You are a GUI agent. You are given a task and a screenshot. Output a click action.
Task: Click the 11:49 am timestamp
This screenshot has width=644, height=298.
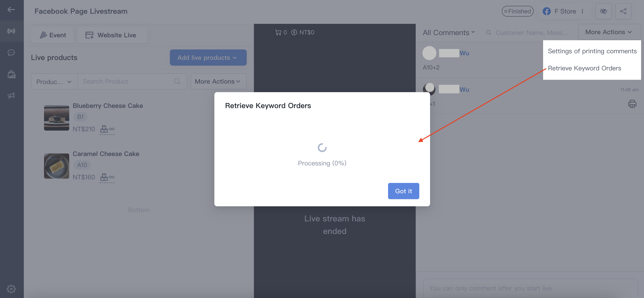click(x=629, y=90)
